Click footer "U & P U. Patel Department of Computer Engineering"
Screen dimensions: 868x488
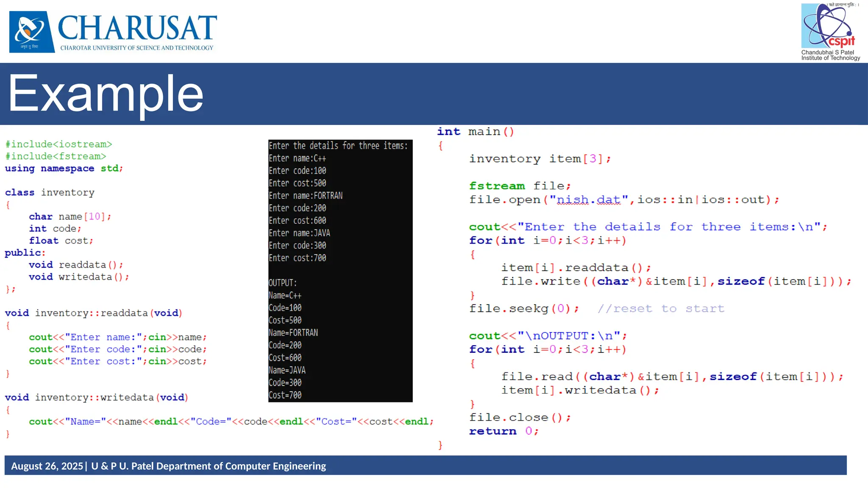(x=209, y=466)
